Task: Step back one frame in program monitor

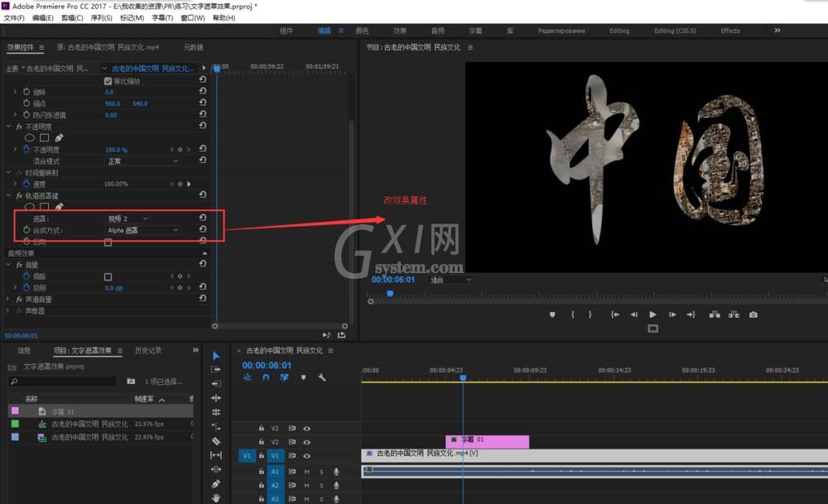Action: point(633,314)
